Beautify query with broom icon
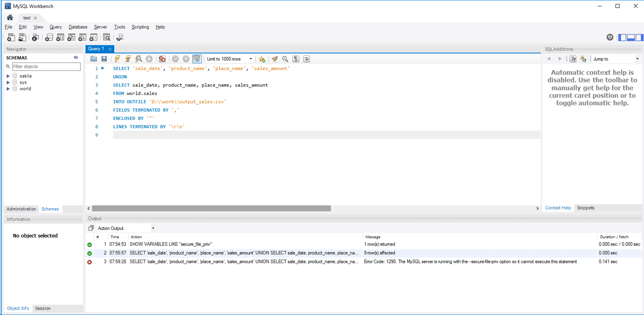Viewport: 644px width, 315px height. [x=275, y=59]
